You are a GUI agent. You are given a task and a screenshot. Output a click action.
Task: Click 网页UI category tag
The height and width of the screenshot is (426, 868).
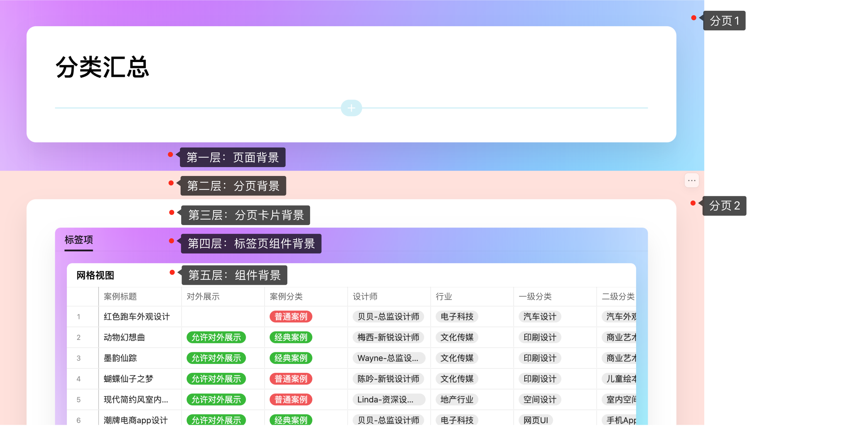click(536, 420)
